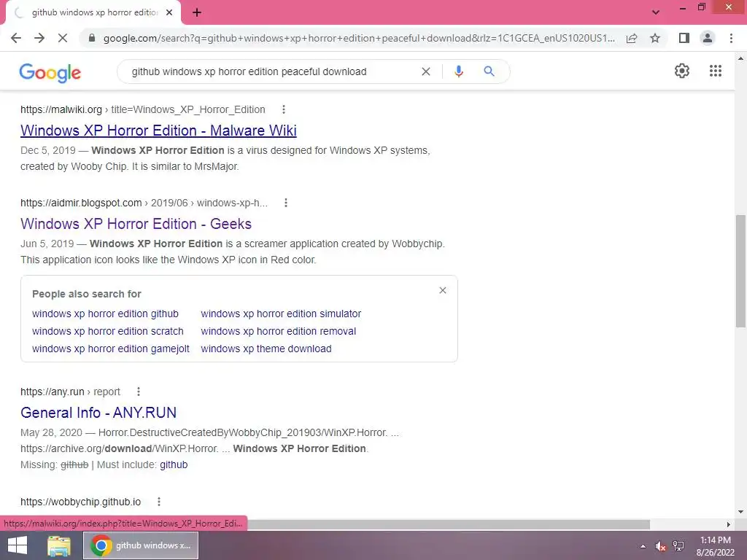Open the network tray icon
Viewport: 747px width, 560px height.
pyautogui.click(x=678, y=546)
